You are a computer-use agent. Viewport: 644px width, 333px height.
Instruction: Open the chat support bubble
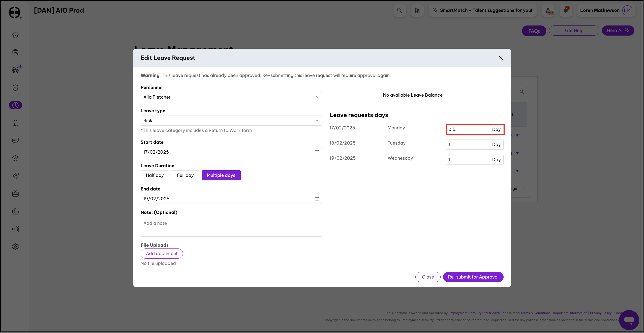tap(629, 320)
